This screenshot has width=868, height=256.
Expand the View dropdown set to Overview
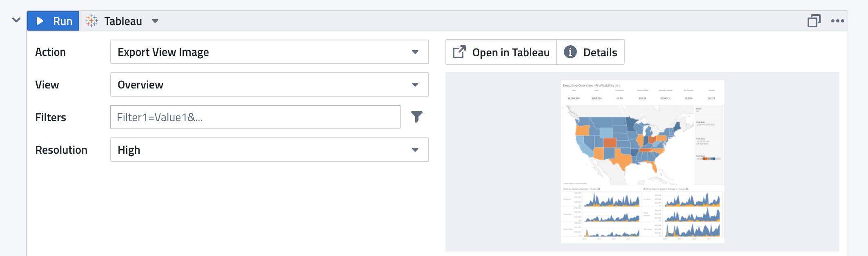point(269,84)
